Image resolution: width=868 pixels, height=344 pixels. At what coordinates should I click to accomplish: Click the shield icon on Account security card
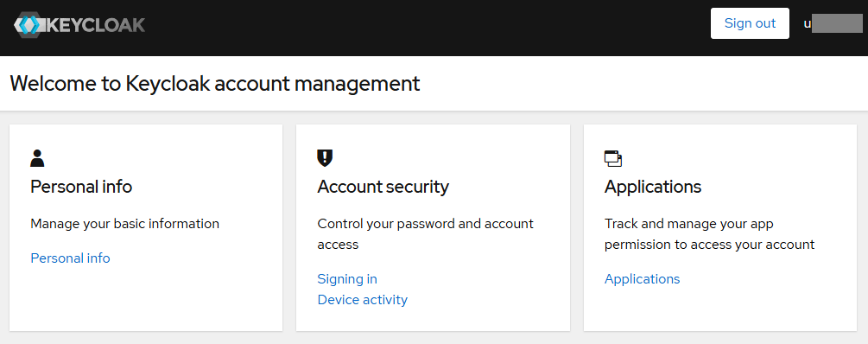coord(325,158)
